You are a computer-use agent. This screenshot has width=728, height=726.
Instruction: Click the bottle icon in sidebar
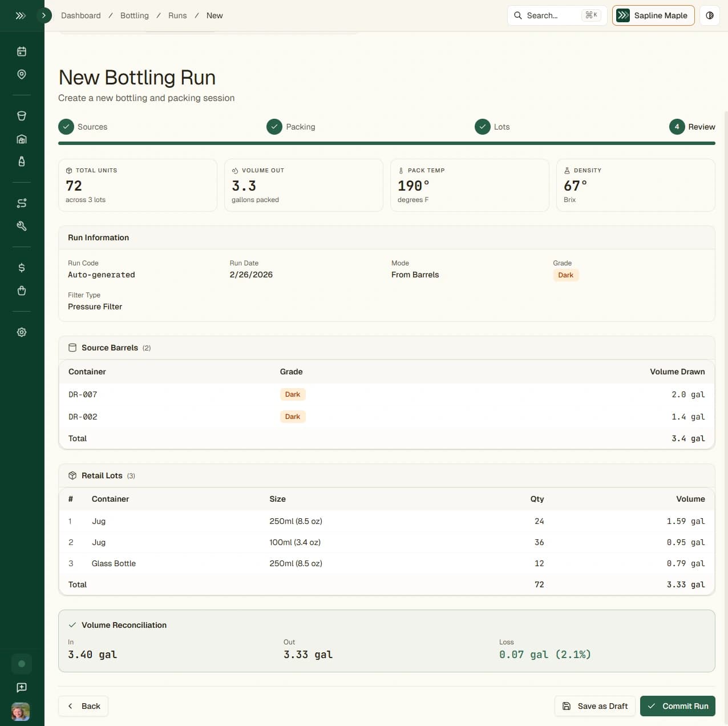[x=22, y=162]
